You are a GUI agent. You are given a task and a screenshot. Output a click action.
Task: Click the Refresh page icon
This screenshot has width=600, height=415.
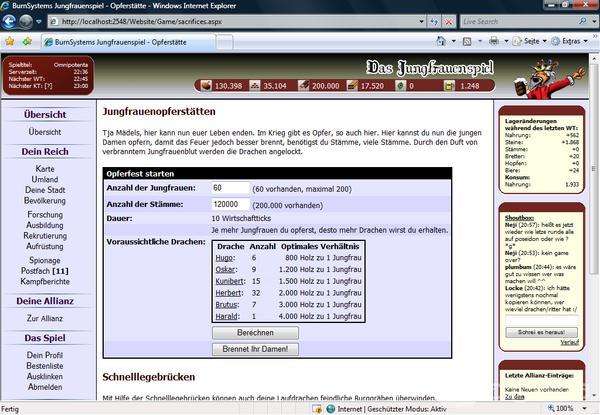point(434,22)
